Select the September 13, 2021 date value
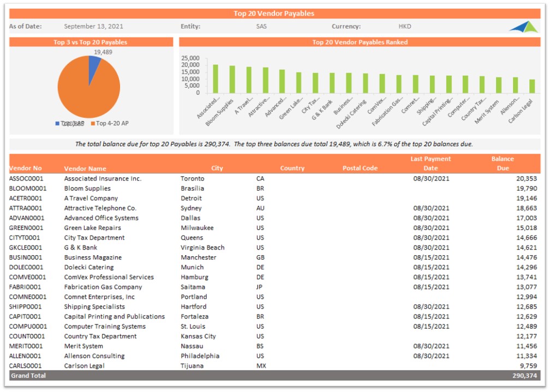The height and width of the screenshot is (392, 550). [93, 26]
